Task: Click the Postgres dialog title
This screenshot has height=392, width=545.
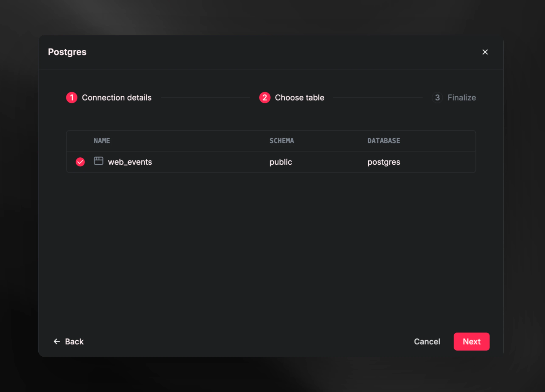Action: [67, 52]
